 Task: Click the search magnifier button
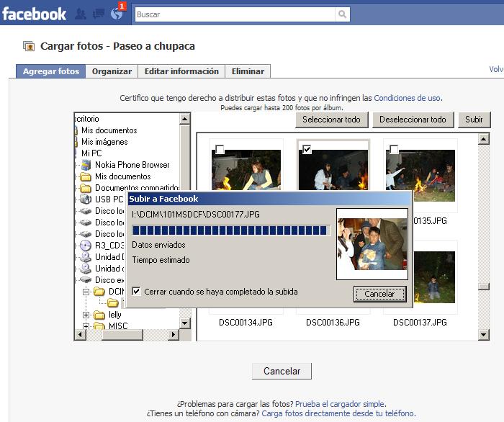(343, 14)
